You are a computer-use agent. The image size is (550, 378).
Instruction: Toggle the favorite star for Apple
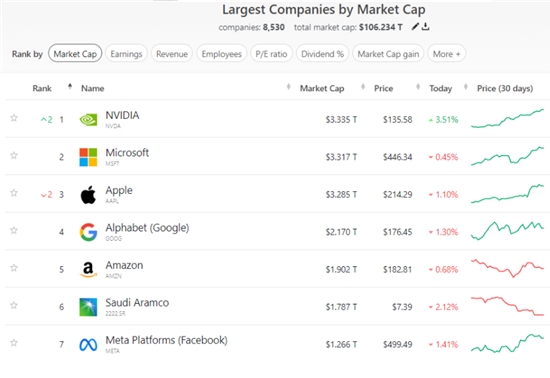pos(14,193)
